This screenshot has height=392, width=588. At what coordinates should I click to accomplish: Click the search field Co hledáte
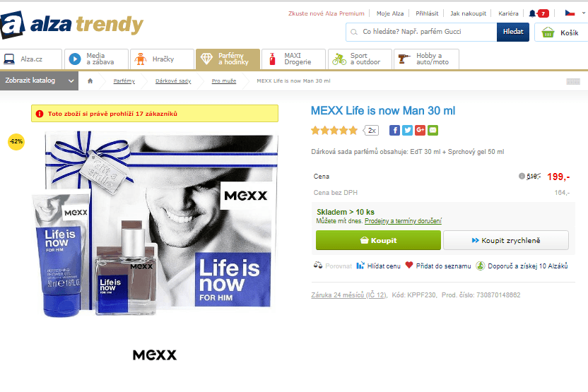pyautogui.click(x=421, y=32)
